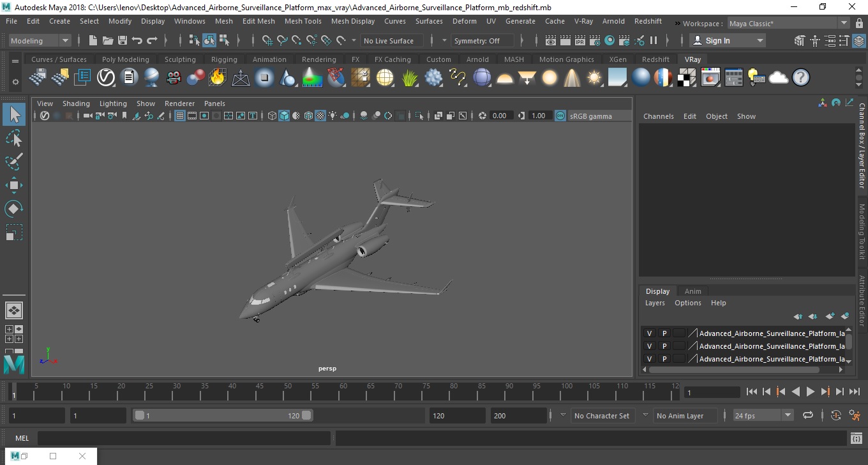This screenshot has height=465, width=868.
Task: Click the VRay dome light shelf icon
Action: [x=504, y=78]
